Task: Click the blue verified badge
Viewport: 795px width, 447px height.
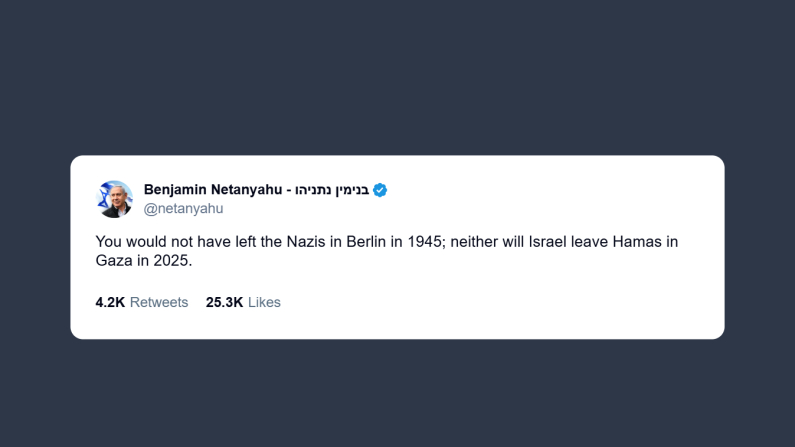Action: coord(380,190)
